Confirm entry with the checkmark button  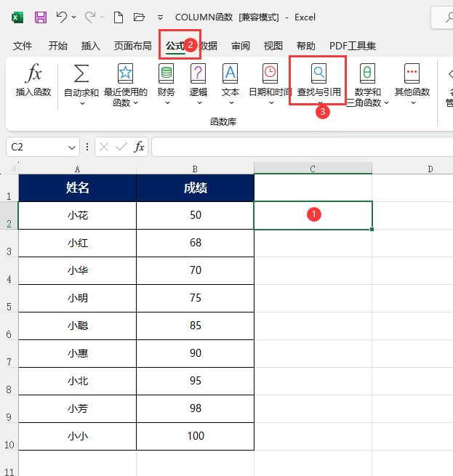pyautogui.click(x=121, y=148)
